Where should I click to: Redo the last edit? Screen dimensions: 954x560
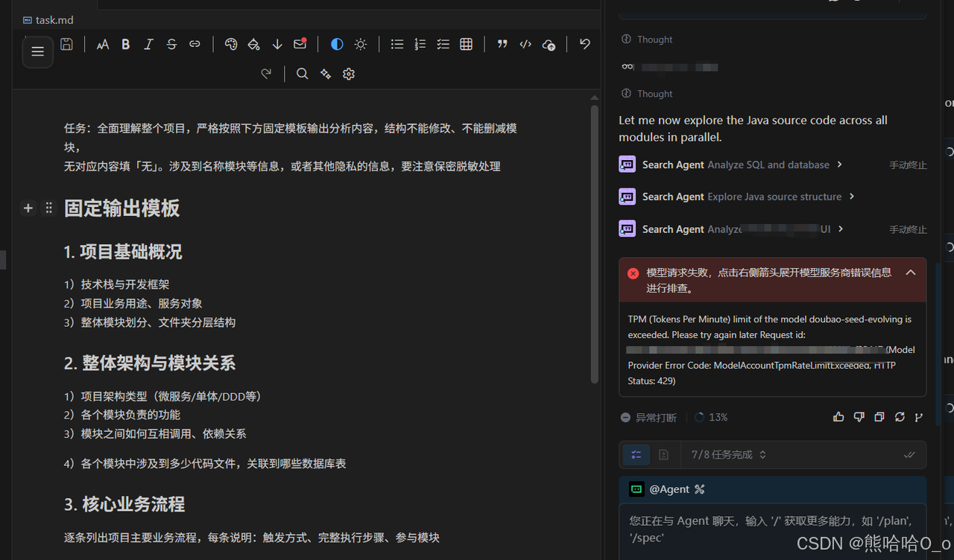(266, 74)
